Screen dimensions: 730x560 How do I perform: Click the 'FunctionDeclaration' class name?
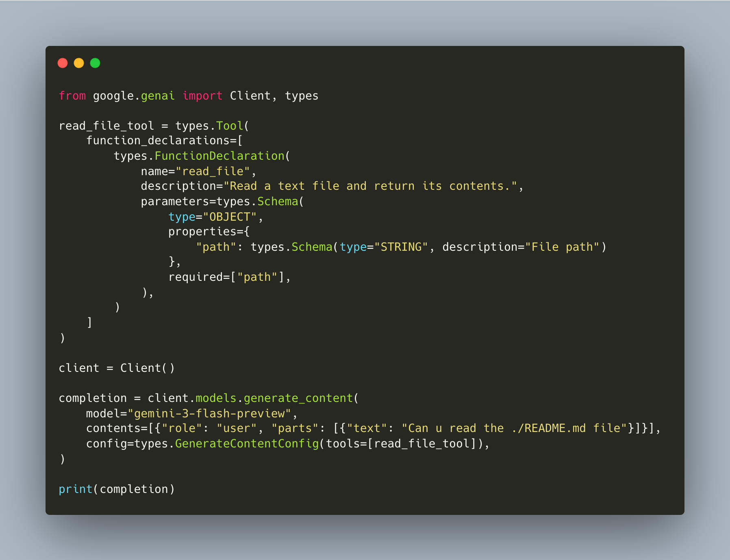219,156
